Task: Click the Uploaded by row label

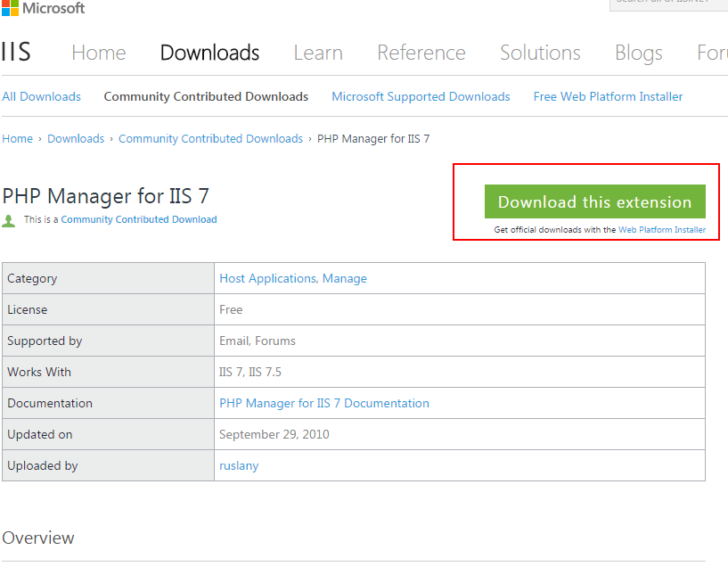Action: pyautogui.click(x=43, y=466)
